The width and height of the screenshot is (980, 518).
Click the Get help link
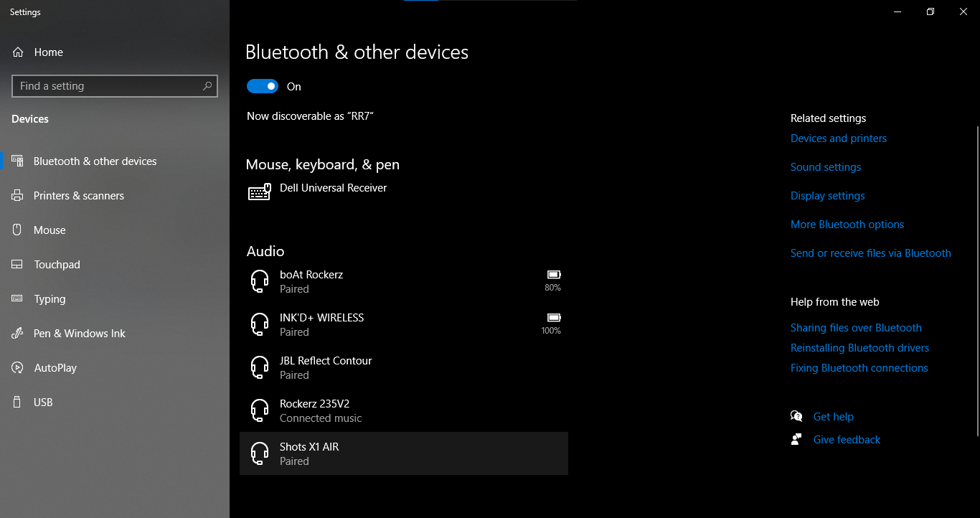(834, 417)
